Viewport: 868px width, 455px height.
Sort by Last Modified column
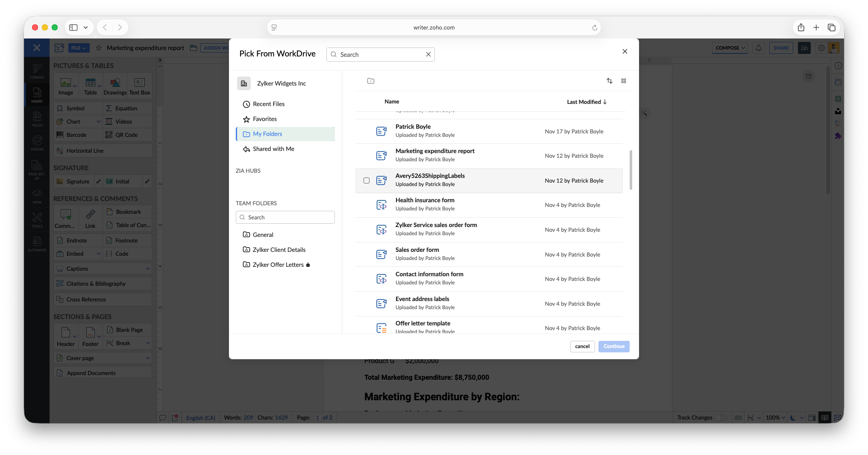point(586,102)
